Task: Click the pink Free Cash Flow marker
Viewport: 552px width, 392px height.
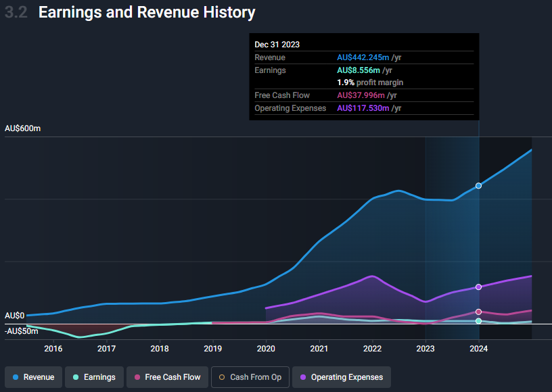Action: (x=478, y=312)
